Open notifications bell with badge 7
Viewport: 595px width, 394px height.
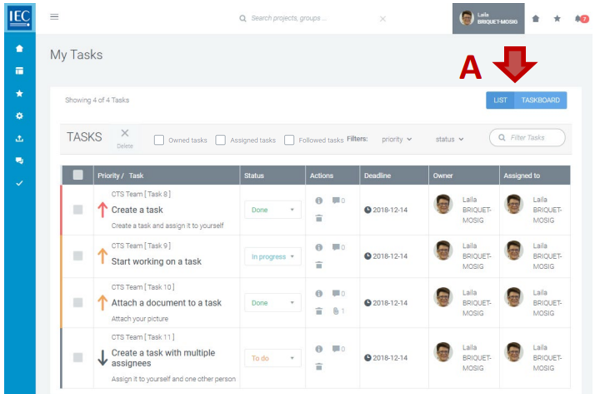[x=581, y=19]
